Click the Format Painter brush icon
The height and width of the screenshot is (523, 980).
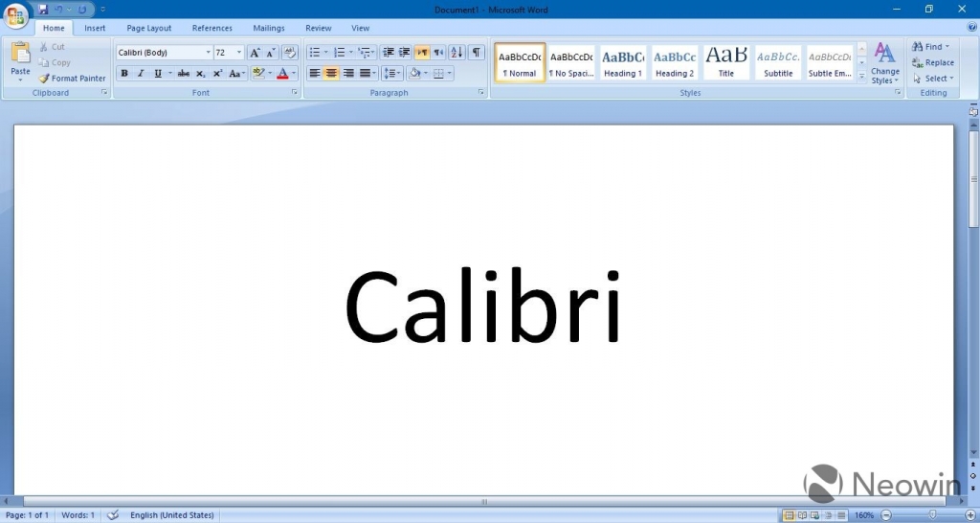point(44,79)
